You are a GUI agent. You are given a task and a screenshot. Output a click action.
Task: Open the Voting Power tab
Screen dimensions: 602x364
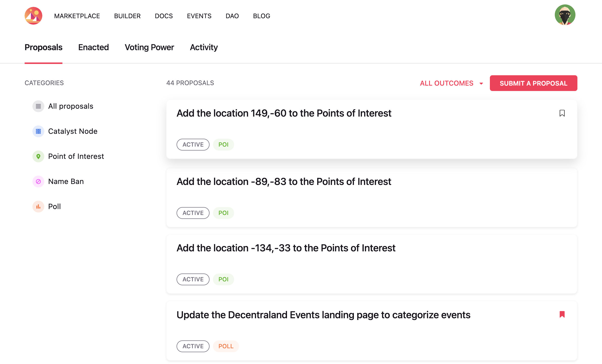[149, 47]
